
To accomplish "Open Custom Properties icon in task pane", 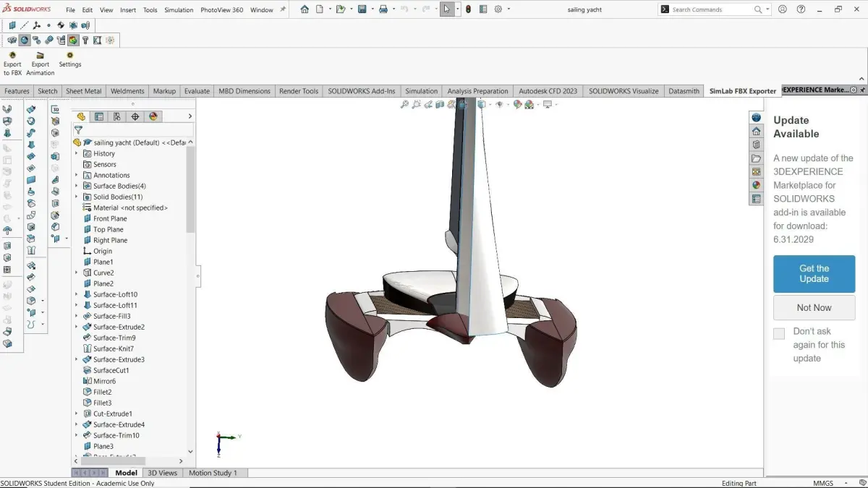I will coord(756,199).
